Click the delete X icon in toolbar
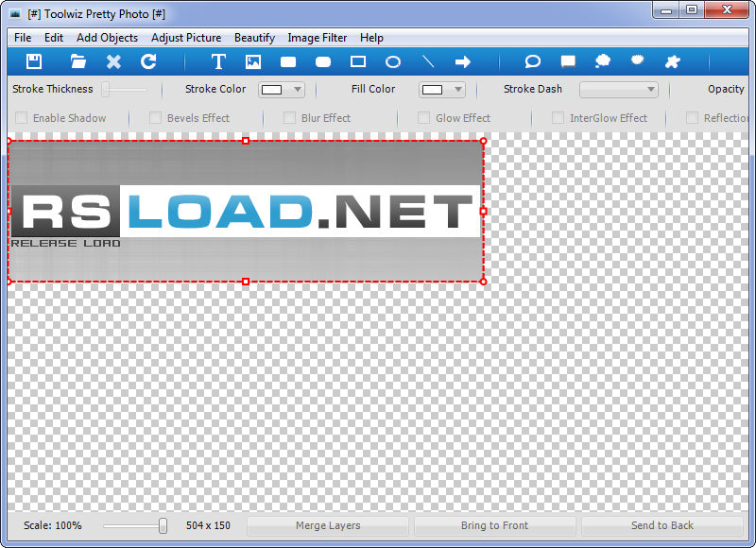This screenshot has height=548, width=756. pos(113,61)
